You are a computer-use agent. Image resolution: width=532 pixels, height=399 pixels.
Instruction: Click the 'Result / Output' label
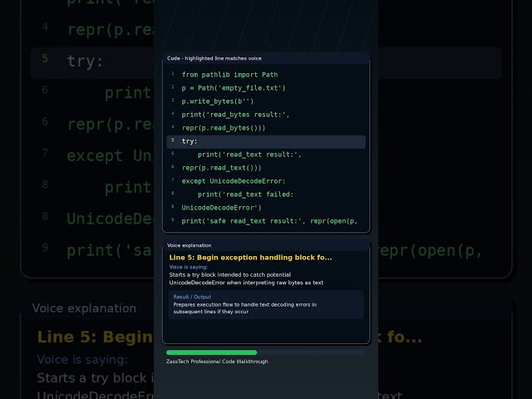(x=192, y=297)
